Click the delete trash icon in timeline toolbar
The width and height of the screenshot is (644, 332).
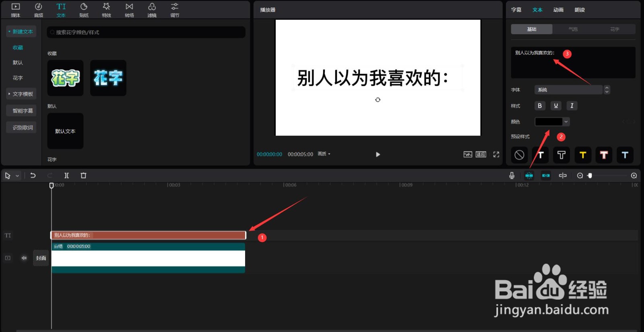pyautogui.click(x=83, y=176)
